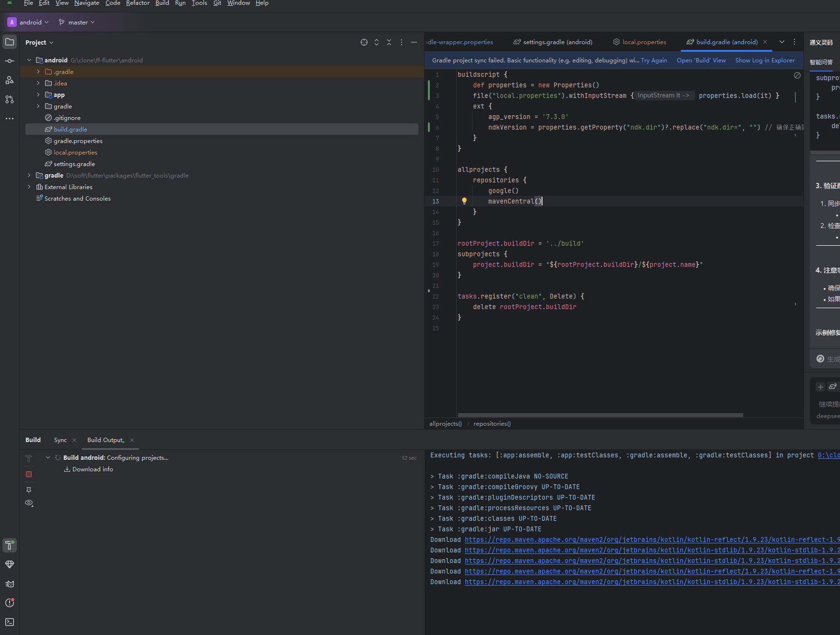Collapse the android root node
840x635 pixels.
coord(29,60)
